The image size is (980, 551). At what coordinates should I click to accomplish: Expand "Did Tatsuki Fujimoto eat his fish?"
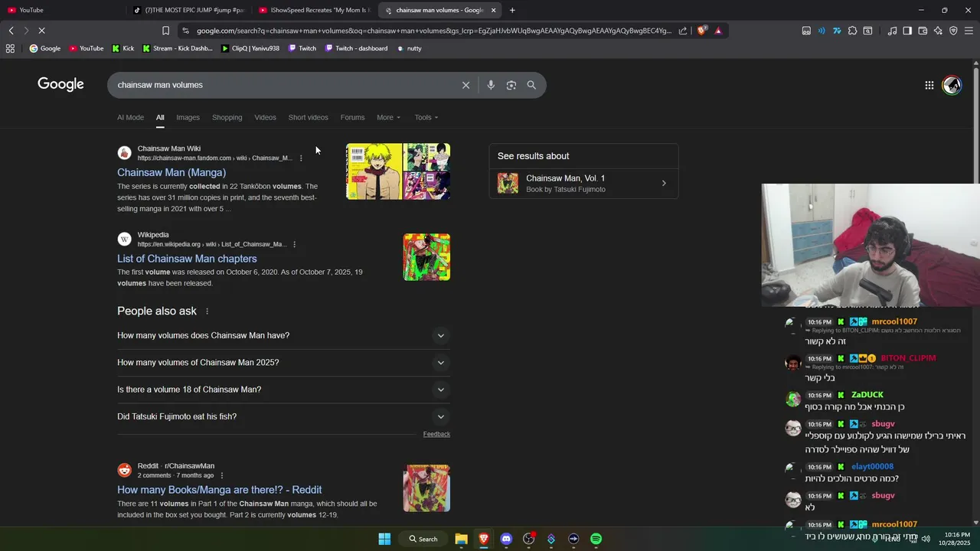[x=283, y=416]
